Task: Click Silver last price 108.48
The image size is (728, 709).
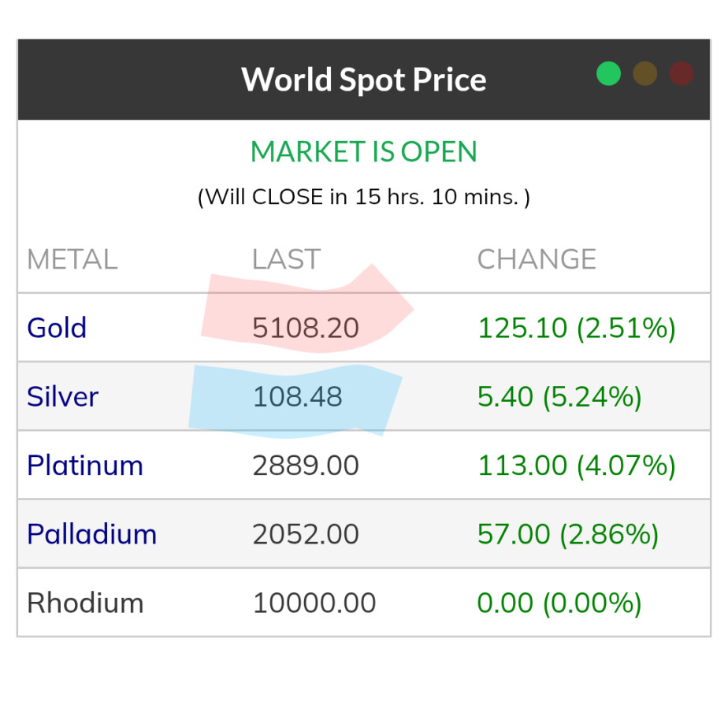Action: pos(297,396)
